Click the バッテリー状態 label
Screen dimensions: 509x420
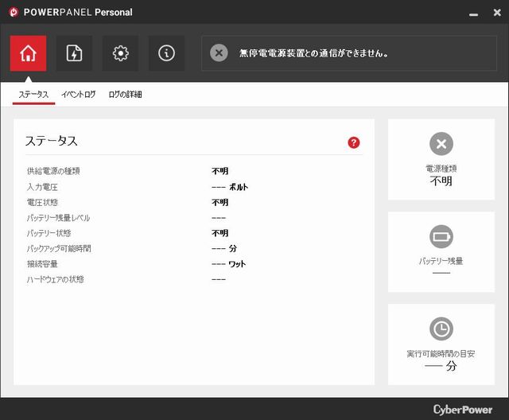(x=49, y=233)
